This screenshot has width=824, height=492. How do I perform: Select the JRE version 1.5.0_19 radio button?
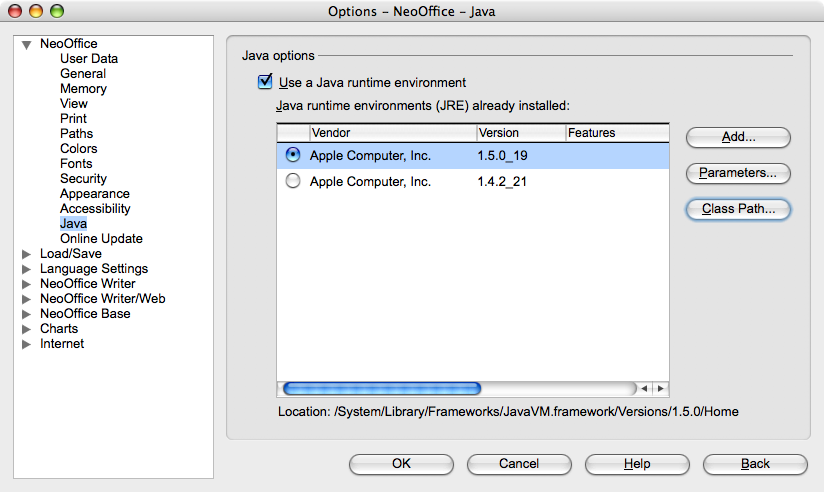[x=292, y=155]
